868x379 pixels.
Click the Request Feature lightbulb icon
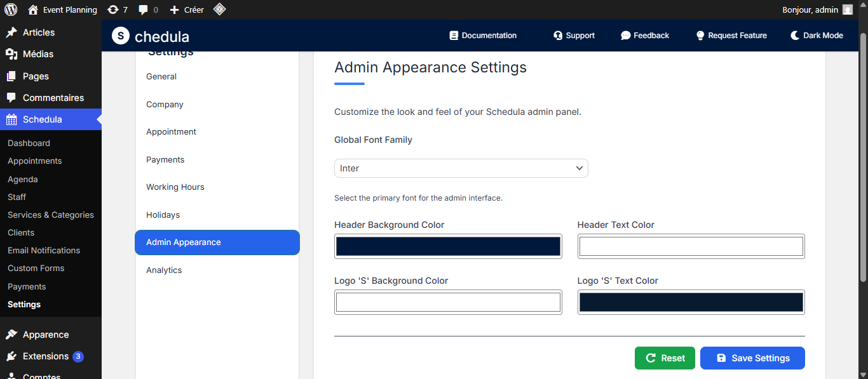pyautogui.click(x=700, y=36)
